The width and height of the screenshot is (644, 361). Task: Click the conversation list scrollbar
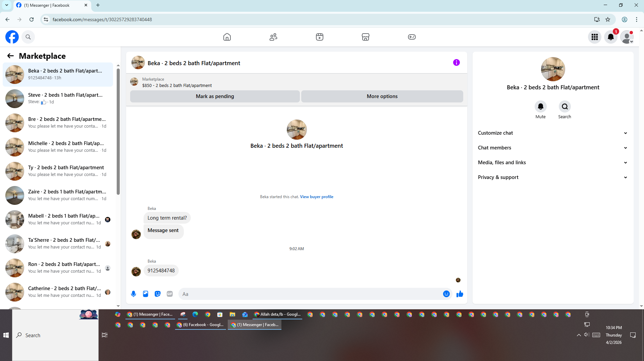tap(118, 131)
